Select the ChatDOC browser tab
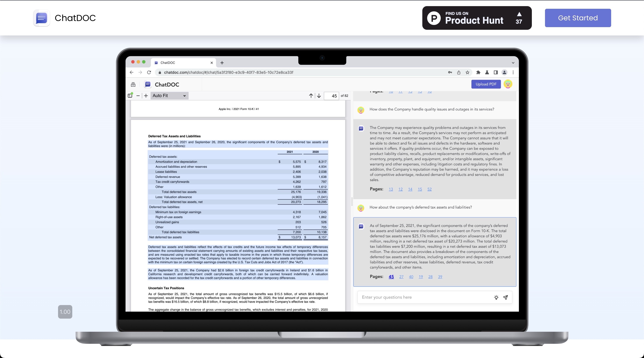The height and width of the screenshot is (358, 644). coord(184,63)
